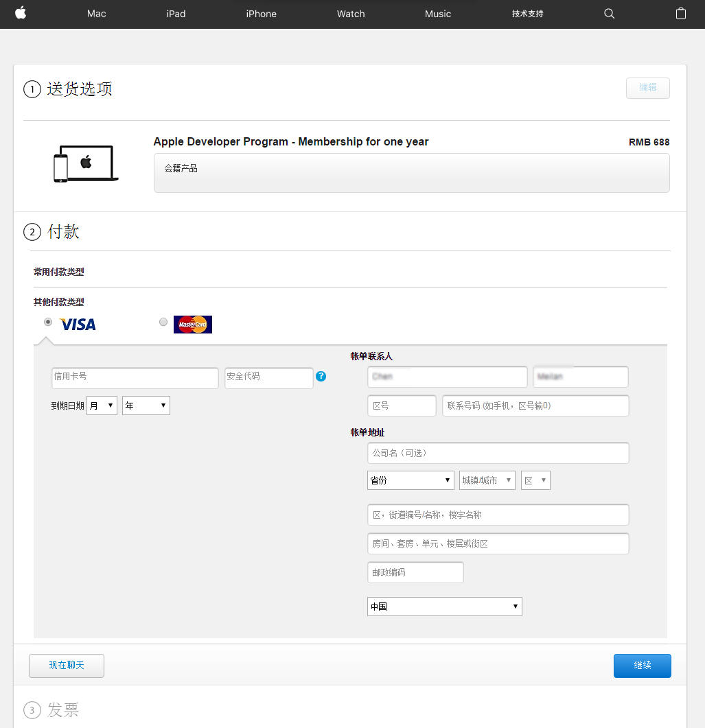
Task: Click the 送货选项 section heading
Action: coord(80,89)
